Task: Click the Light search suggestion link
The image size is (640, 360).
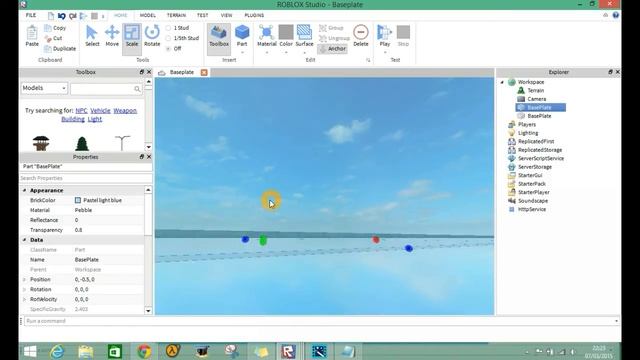Action: [95, 119]
